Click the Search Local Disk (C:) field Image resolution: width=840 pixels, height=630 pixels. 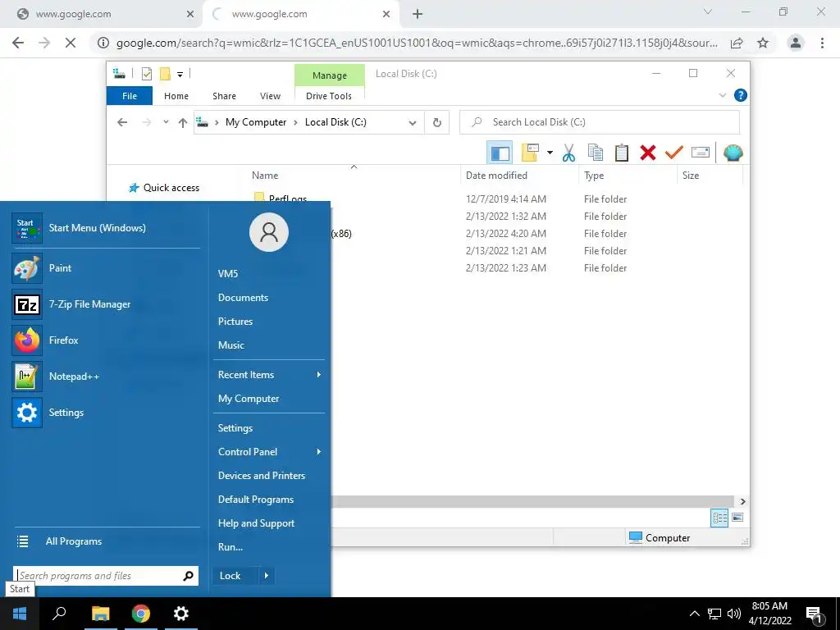[x=600, y=123]
